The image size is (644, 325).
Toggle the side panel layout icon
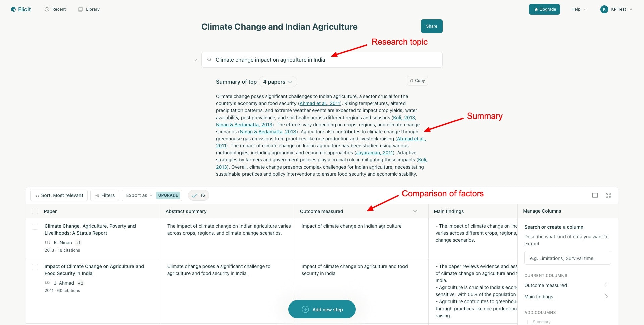click(595, 195)
